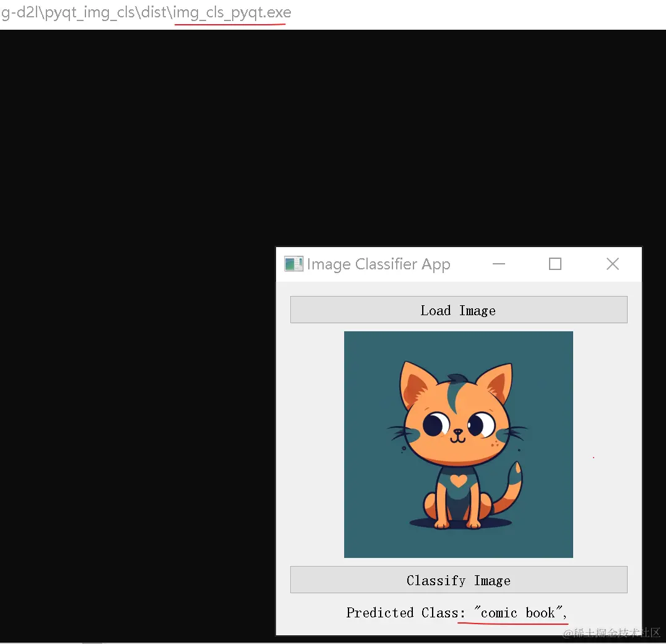The image size is (666, 644).
Task: Click the Image Classifier App title text
Action: (378, 264)
